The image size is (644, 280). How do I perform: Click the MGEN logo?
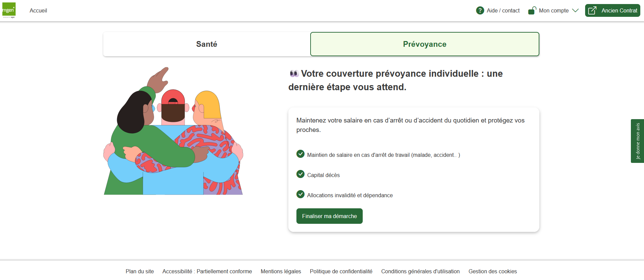[9, 10]
